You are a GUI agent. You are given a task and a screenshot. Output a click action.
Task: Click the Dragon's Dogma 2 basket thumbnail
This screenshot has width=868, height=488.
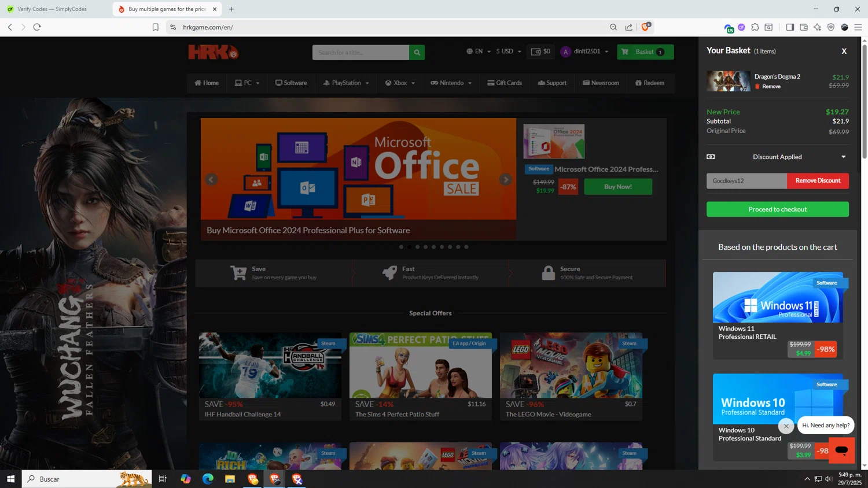[728, 81]
